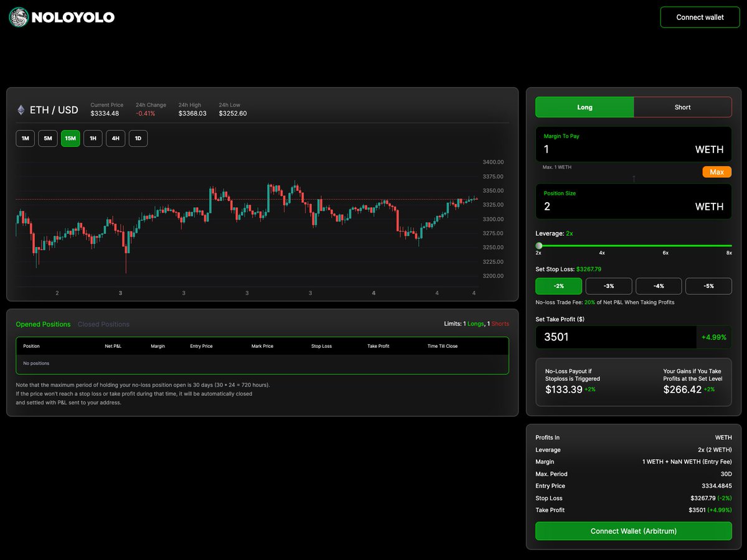Enable the -2% stop loss preset
Viewport: 747px width, 560px height.
558,286
